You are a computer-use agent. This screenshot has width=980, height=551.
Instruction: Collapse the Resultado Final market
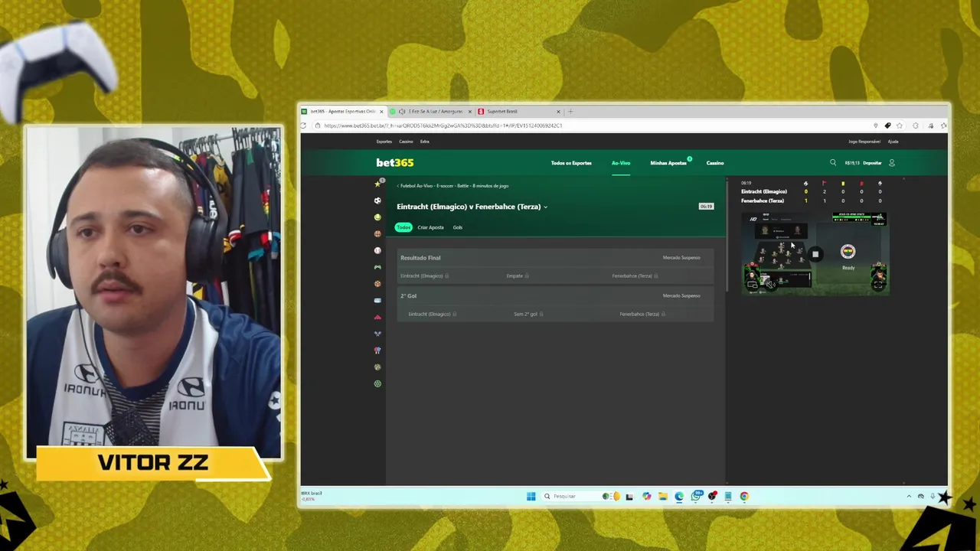click(555, 258)
